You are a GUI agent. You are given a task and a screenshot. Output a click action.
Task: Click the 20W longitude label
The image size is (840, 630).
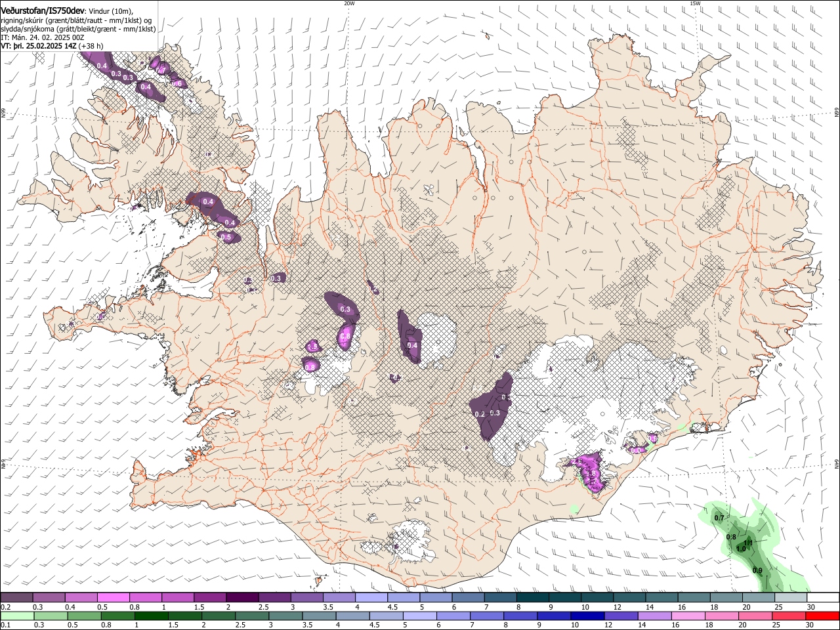tap(349, 3)
